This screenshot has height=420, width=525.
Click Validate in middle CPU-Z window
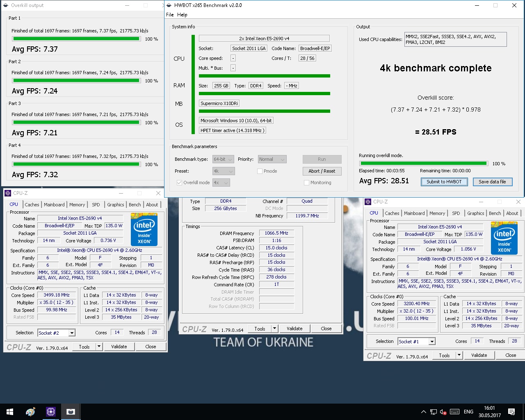(294, 329)
